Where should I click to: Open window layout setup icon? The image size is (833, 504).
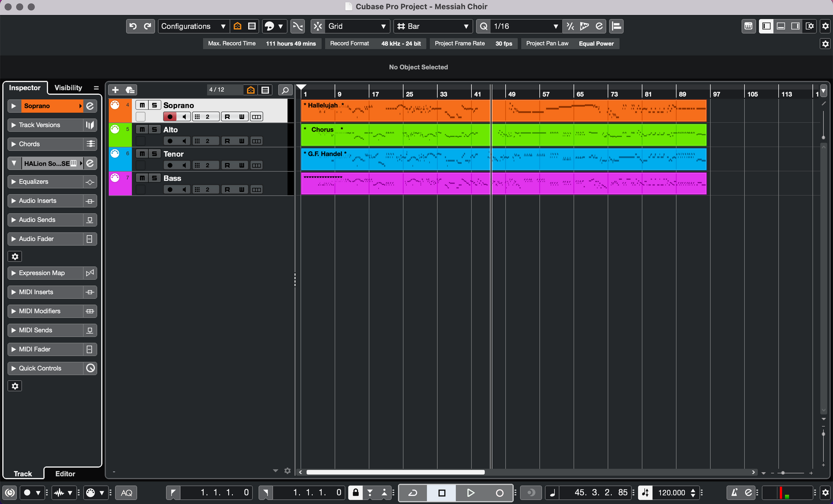tap(810, 26)
